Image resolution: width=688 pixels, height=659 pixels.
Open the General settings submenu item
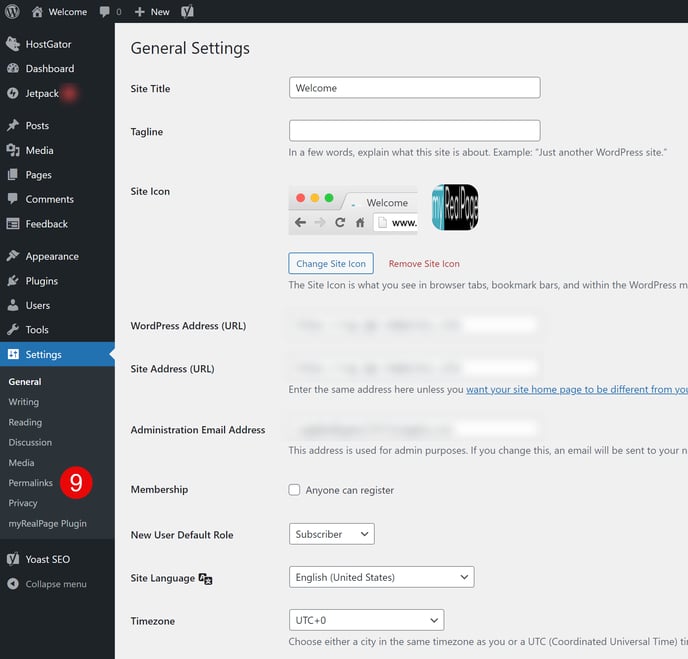[25, 382]
